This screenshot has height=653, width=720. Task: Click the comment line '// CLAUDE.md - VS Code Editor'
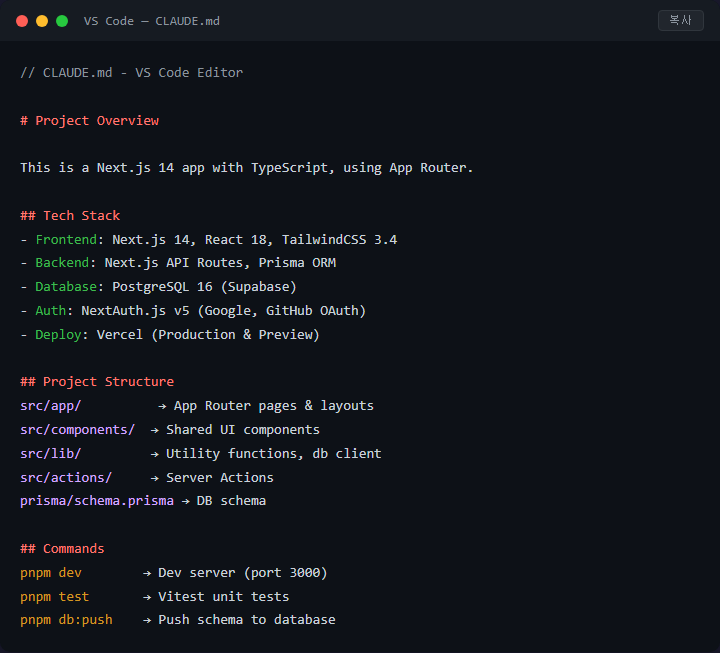tap(131, 73)
